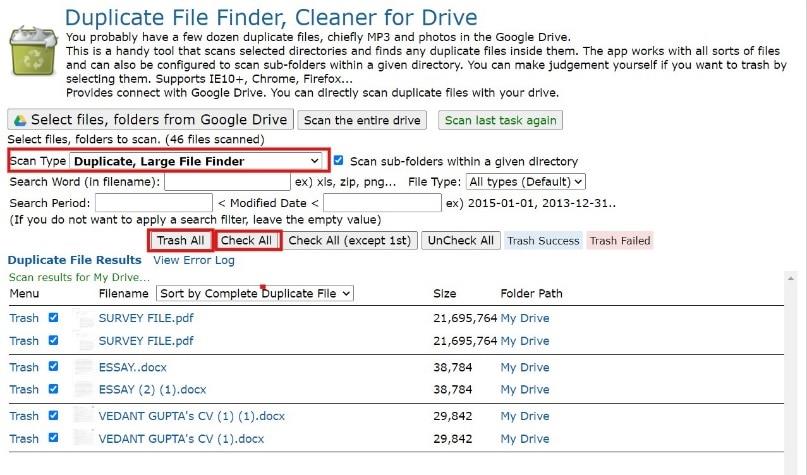Viewport: 807px width, 475px height.
Task: Open the File Type dropdown
Action: coord(525,182)
